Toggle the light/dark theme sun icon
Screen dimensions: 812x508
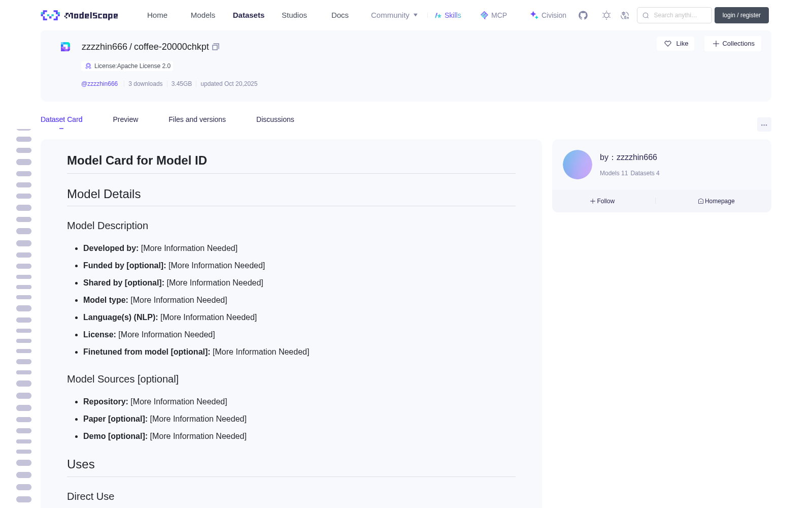click(x=606, y=15)
